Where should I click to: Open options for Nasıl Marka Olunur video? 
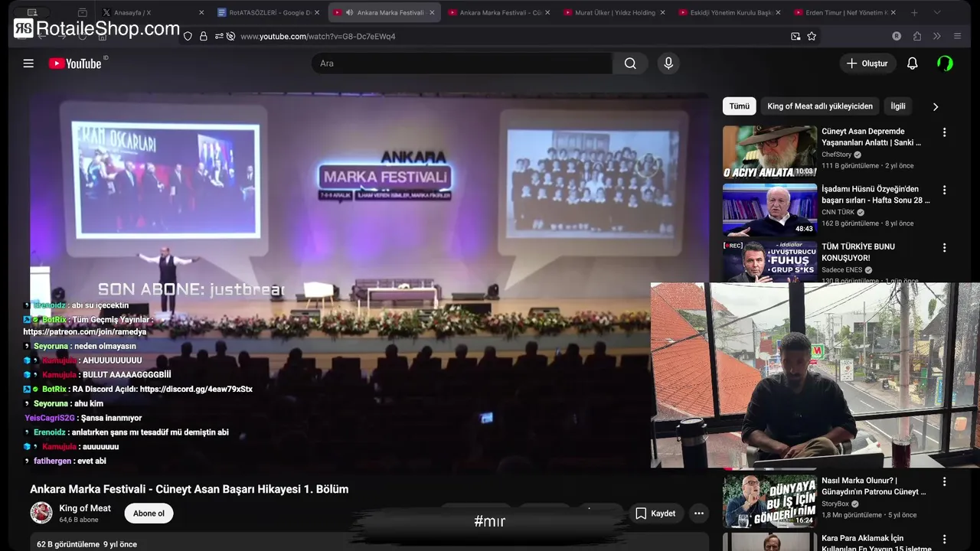[944, 481]
